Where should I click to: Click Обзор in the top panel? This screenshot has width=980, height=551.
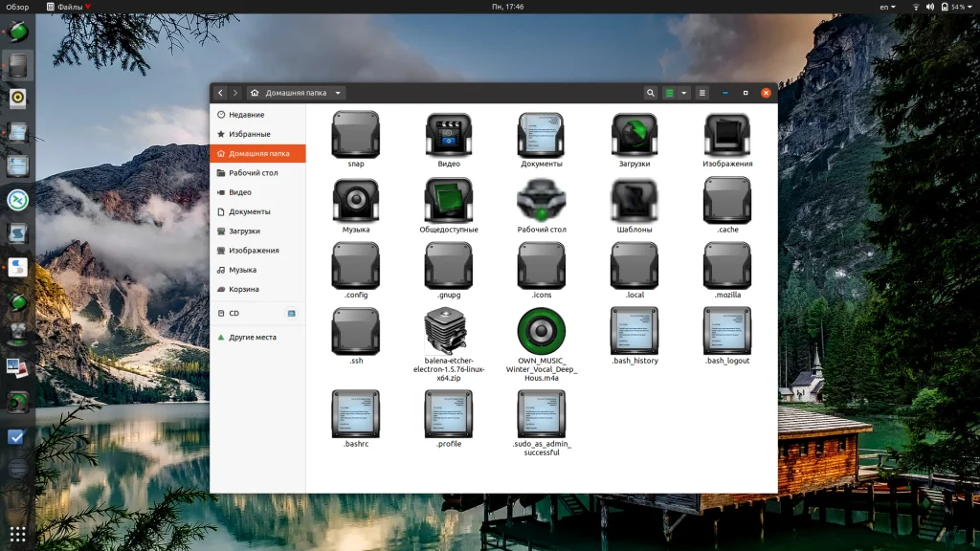[x=17, y=7]
